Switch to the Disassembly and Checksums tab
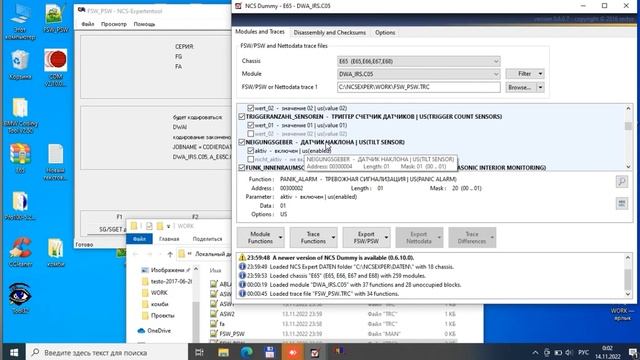Screen dimensions: 640x360 click(329, 33)
